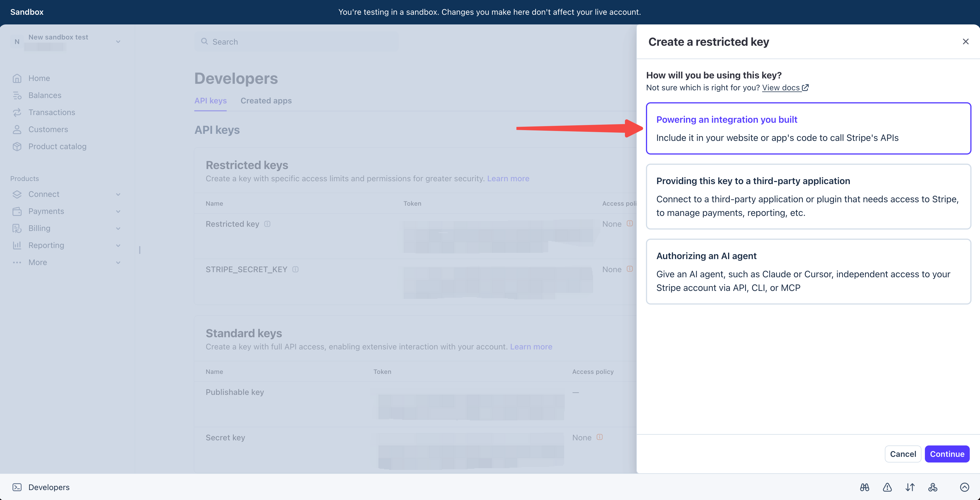Click the Search field
980x500 pixels.
pyautogui.click(x=296, y=41)
